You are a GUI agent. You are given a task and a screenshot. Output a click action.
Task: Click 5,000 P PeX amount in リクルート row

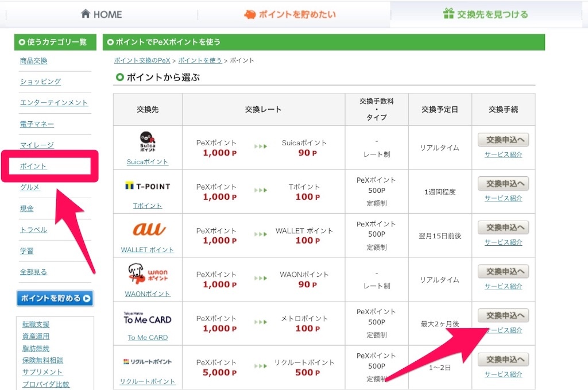point(220,372)
